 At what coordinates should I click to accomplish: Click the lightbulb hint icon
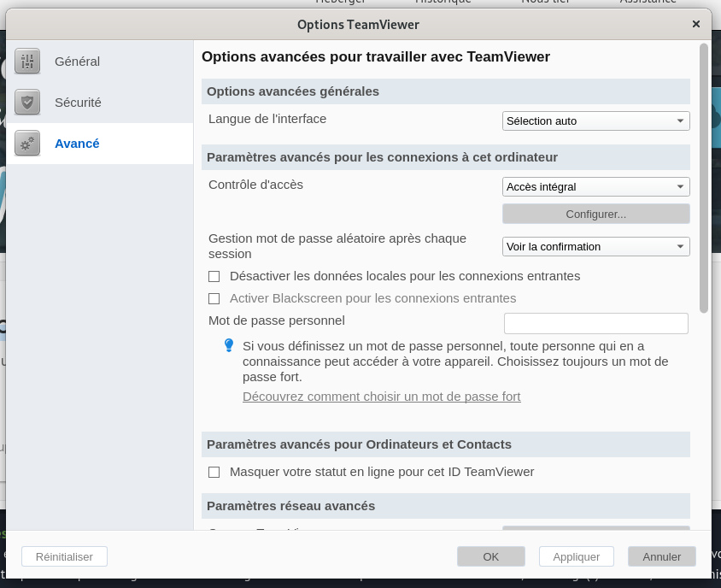229,345
